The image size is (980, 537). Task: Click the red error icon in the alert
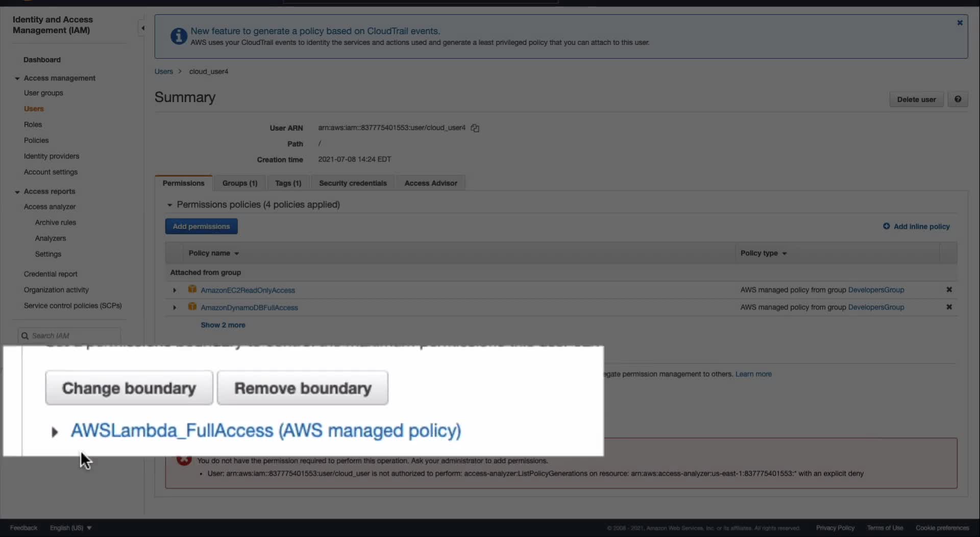(184, 460)
